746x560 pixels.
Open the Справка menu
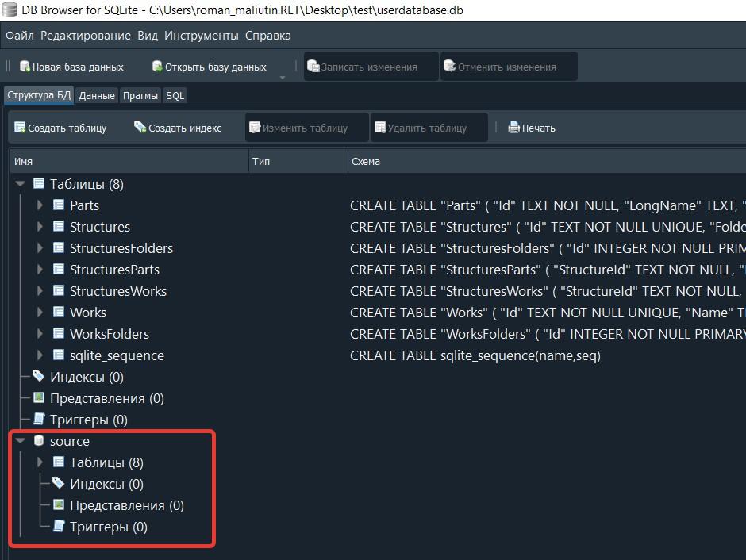click(268, 36)
